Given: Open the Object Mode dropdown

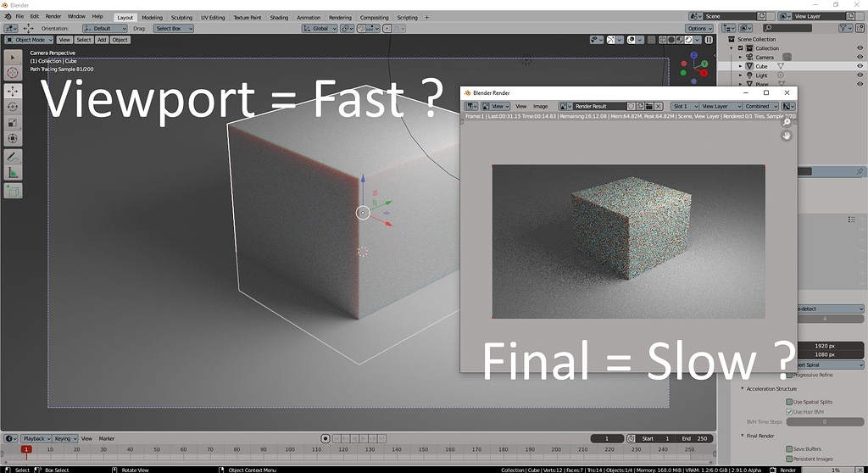Looking at the screenshot, I should (x=30, y=40).
